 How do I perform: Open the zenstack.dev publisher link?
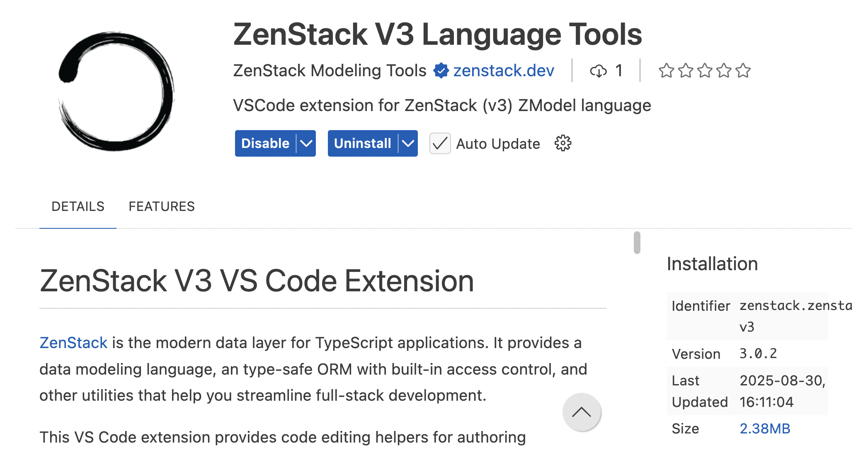(504, 70)
